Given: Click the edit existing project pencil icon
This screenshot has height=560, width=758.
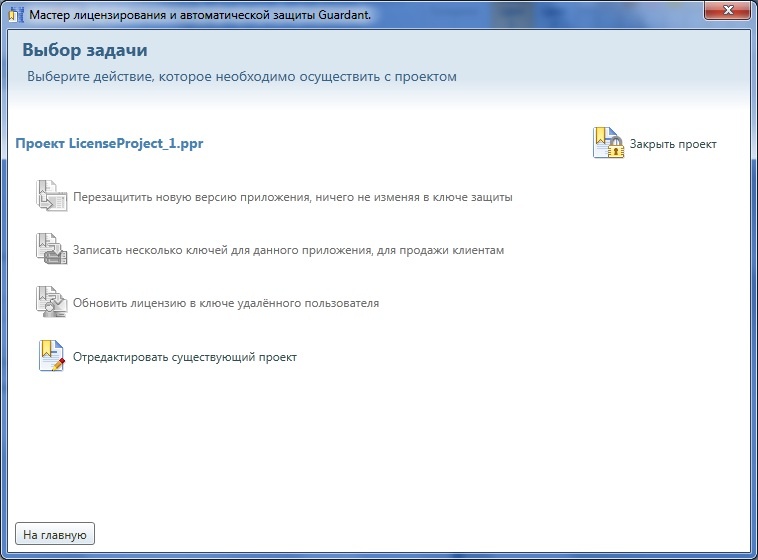Looking at the screenshot, I should click(x=51, y=356).
